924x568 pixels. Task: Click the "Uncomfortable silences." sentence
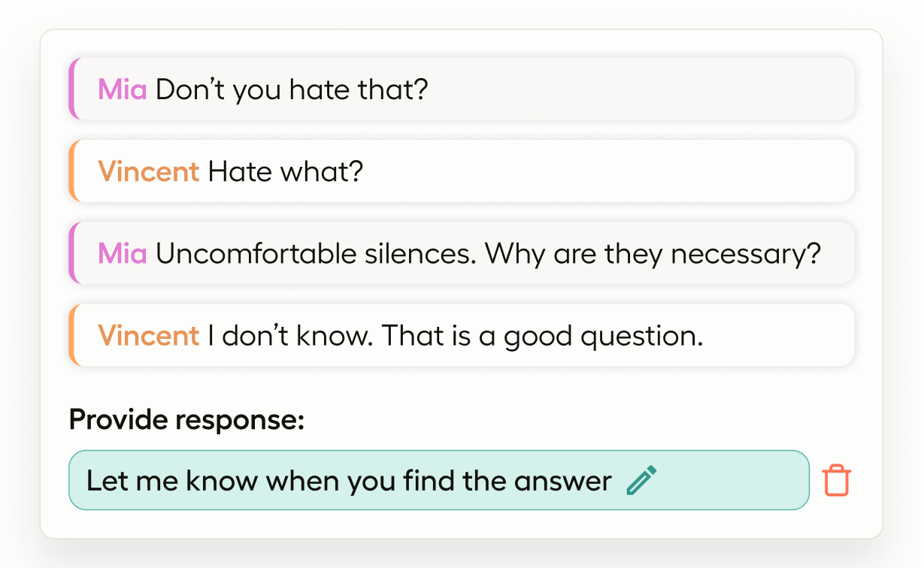click(316, 254)
